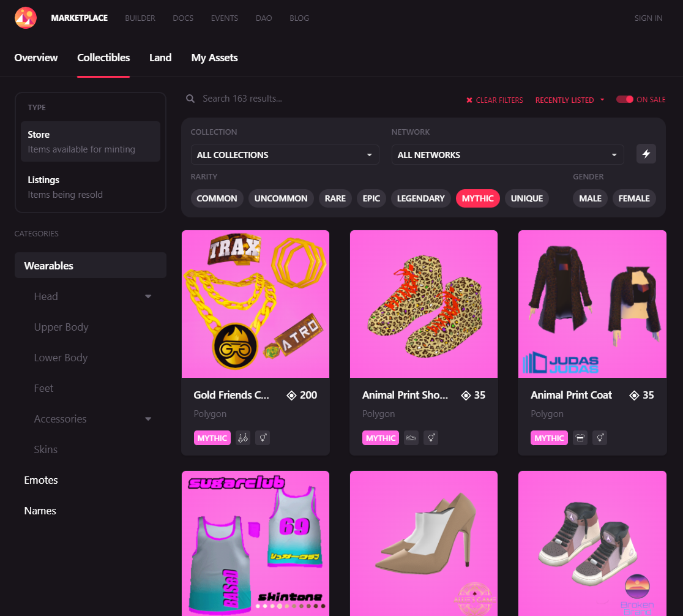Switch to the Collectibles tab

click(103, 58)
